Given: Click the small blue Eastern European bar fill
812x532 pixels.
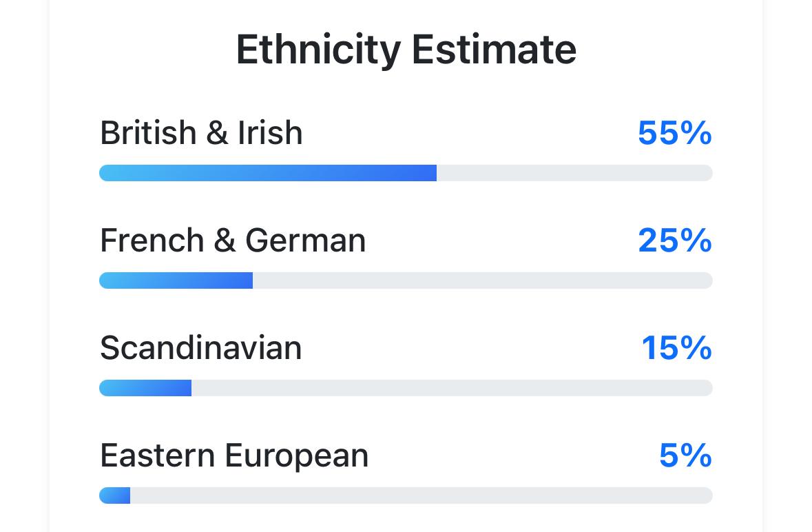Looking at the screenshot, I should tap(115, 495).
